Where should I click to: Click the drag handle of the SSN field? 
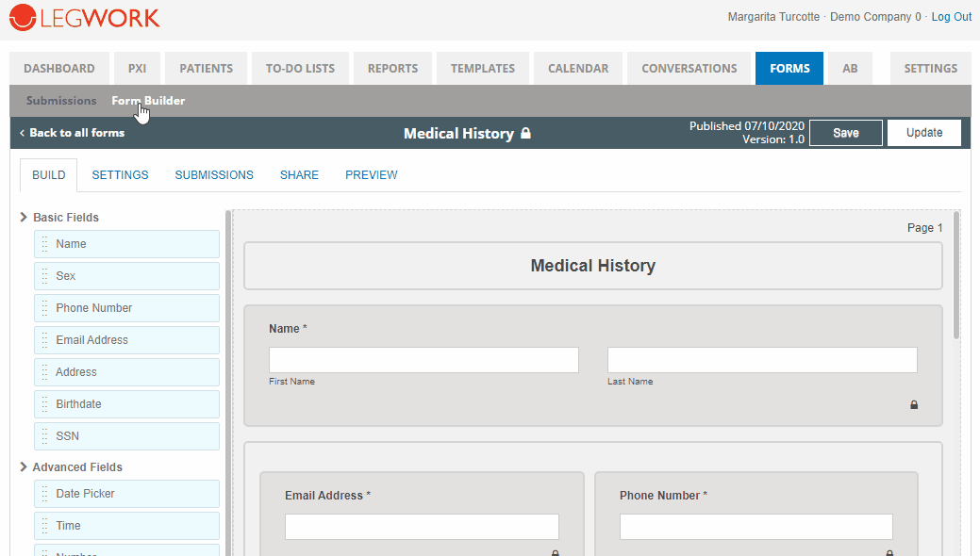(44, 436)
